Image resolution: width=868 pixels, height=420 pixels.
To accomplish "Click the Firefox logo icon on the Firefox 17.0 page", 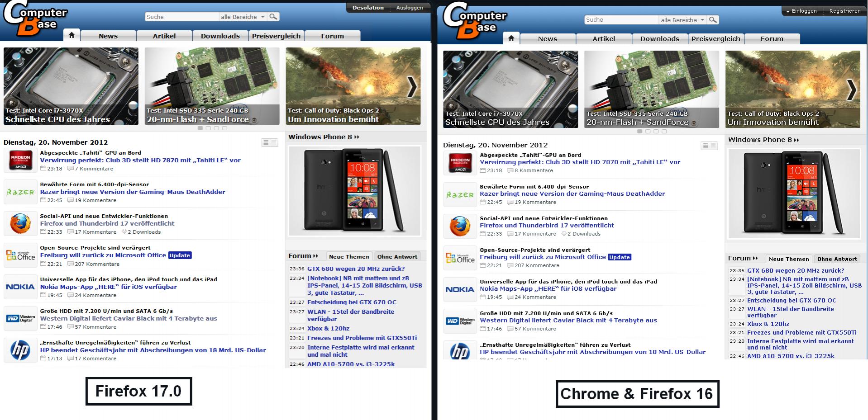I will pos(20,224).
